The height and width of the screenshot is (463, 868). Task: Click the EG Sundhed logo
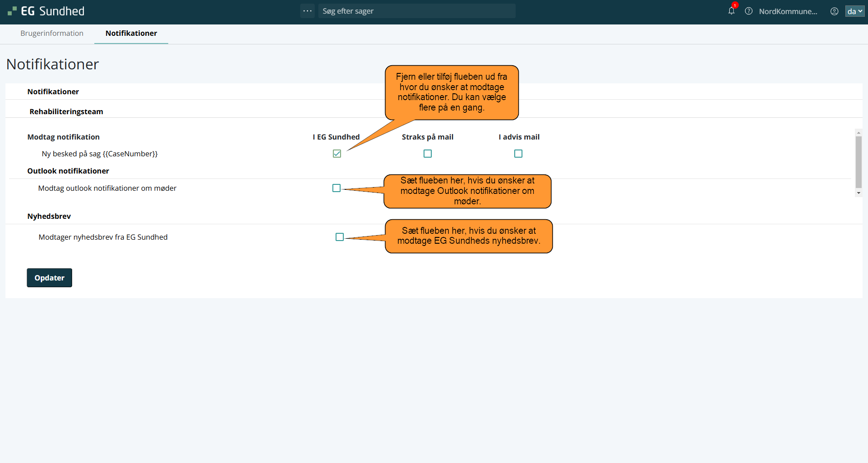pyautogui.click(x=46, y=11)
